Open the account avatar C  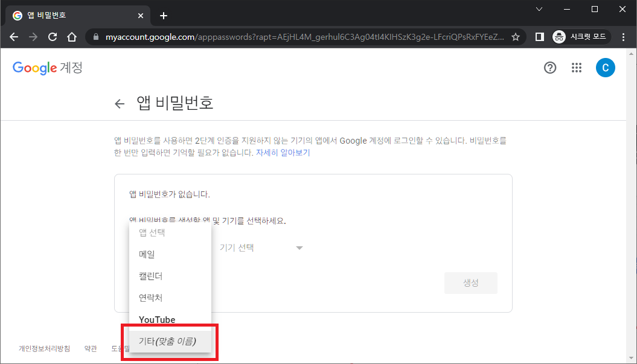pyautogui.click(x=606, y=68)
